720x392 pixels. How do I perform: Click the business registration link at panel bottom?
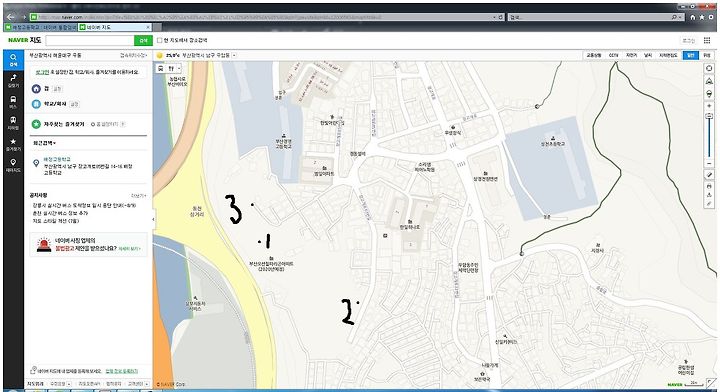pyautogui.click(x=122, y=371)
